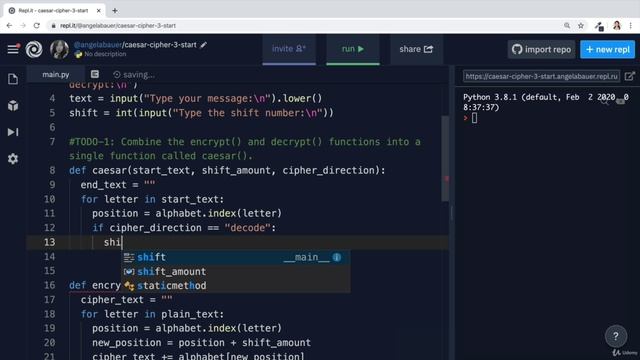Open the help question mark button

tap(616, 336)
